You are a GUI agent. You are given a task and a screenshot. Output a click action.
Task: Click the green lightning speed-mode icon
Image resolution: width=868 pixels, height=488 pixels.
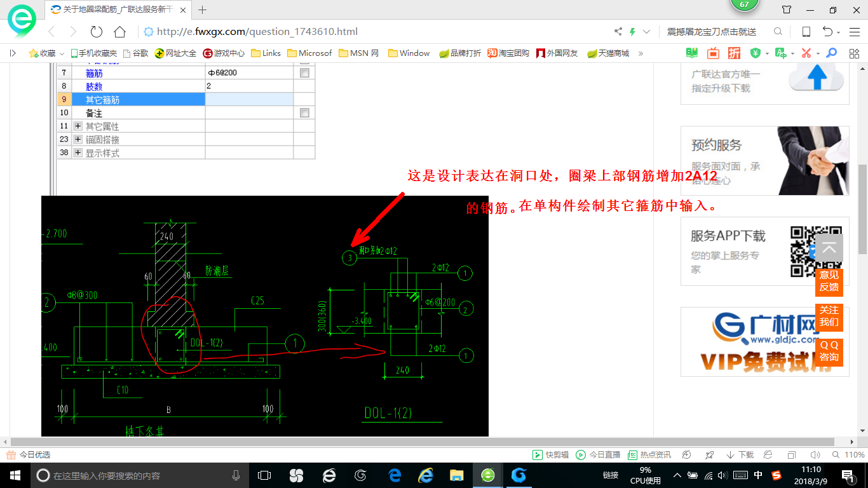[x=633, y=32]
